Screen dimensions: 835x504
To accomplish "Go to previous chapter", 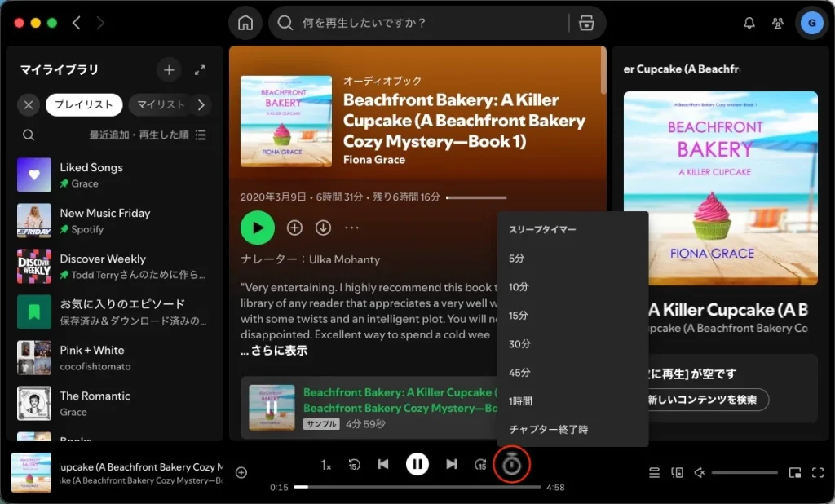I will coord(383,465).
